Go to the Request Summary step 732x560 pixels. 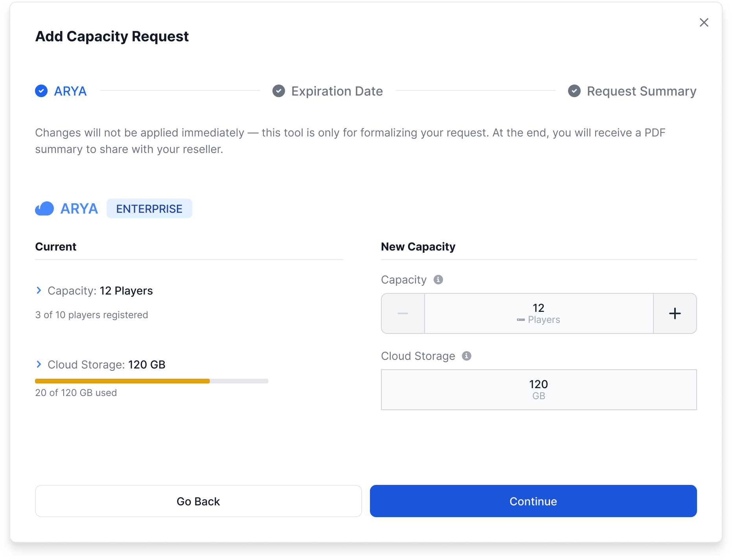click(642, 91)
